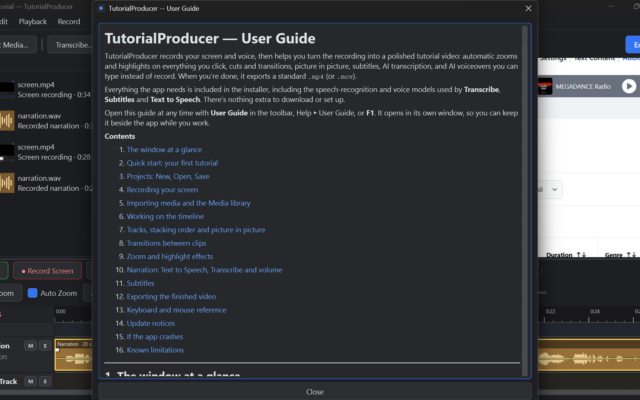Click the User Guide vertical scrollbar
The image size is (640, 400).
point(525,200)
